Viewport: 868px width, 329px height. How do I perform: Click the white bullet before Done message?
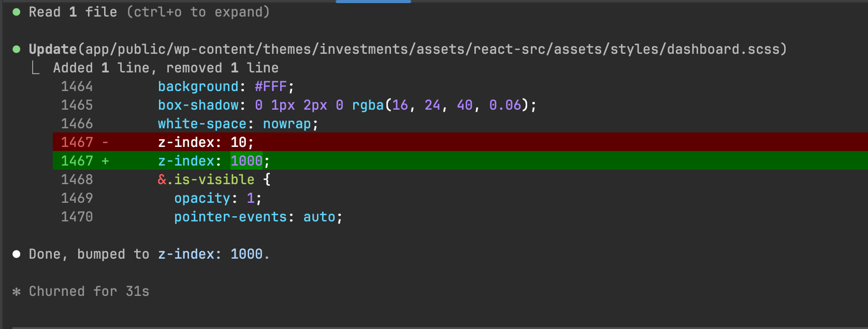pyautogui.click(x=17, y=254)
